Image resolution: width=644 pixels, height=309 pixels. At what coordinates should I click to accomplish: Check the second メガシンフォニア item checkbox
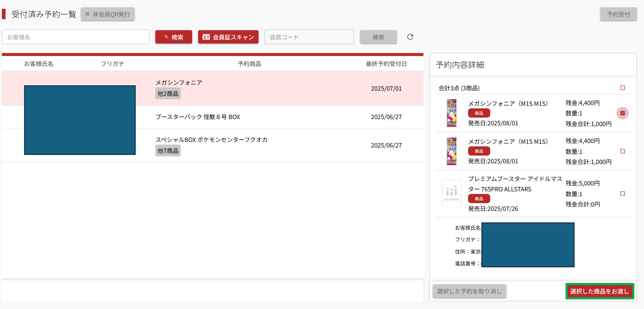(623, 151)
